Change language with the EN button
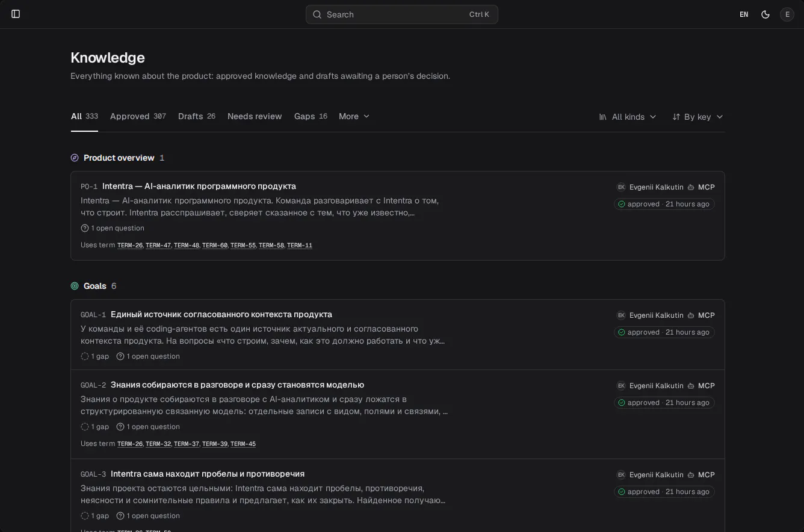This screenshot has height=532, width=804. pos(744,14)
